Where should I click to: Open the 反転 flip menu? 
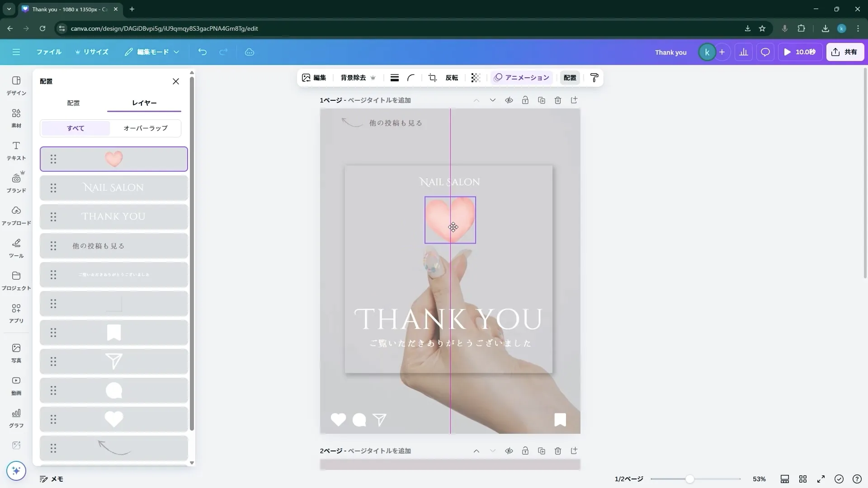pos(452,78)
